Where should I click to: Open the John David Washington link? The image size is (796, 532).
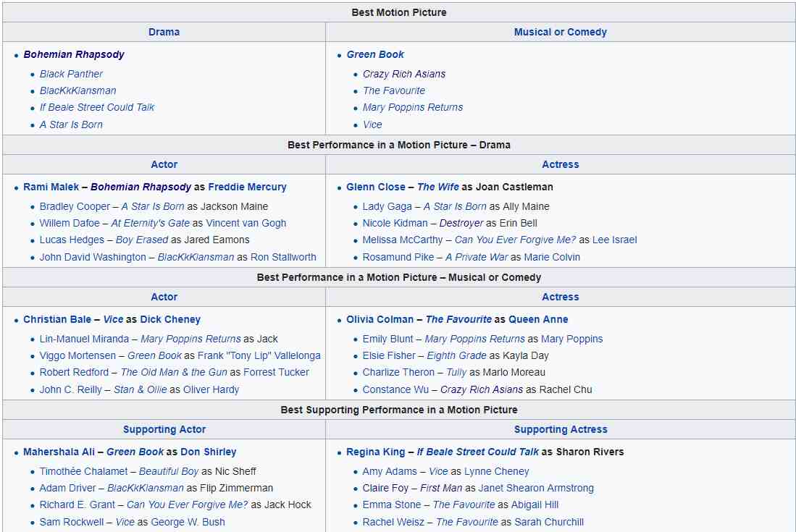pyautogui.click(x=93, y=257)
